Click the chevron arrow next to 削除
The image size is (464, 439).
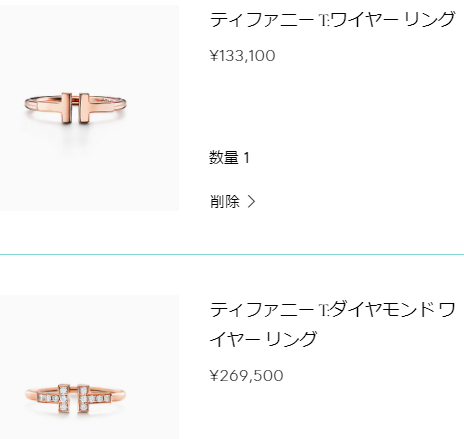pyautogui.click(x=252, y=201)
